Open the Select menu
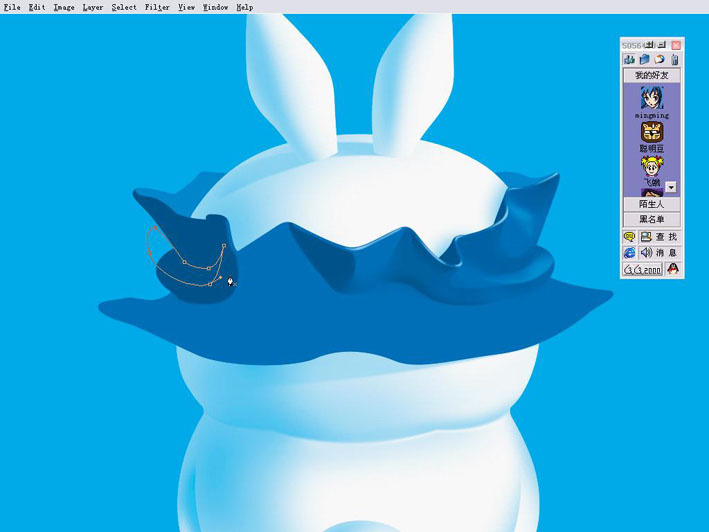 (124, 7)
